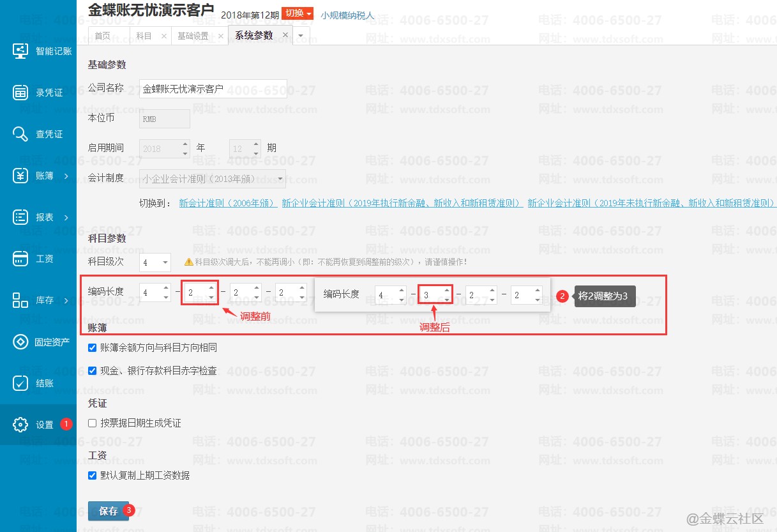The width and height of the screenshot is (777, 532).
Task: Select the 系统参数 tab
Action: click(254, 35)
